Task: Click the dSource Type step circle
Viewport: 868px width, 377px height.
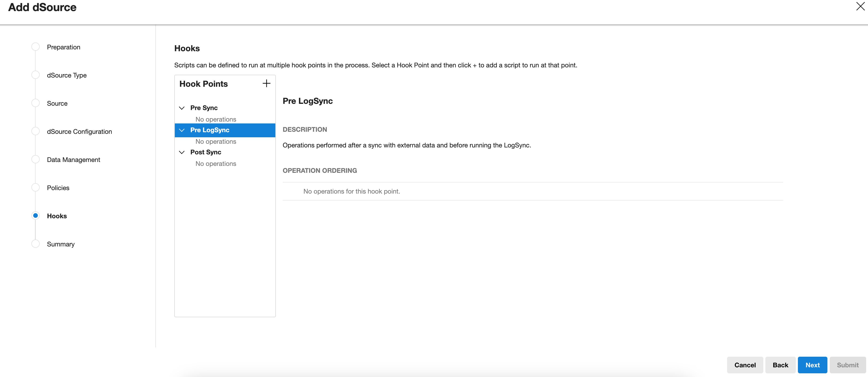Action: click(35, 75)
